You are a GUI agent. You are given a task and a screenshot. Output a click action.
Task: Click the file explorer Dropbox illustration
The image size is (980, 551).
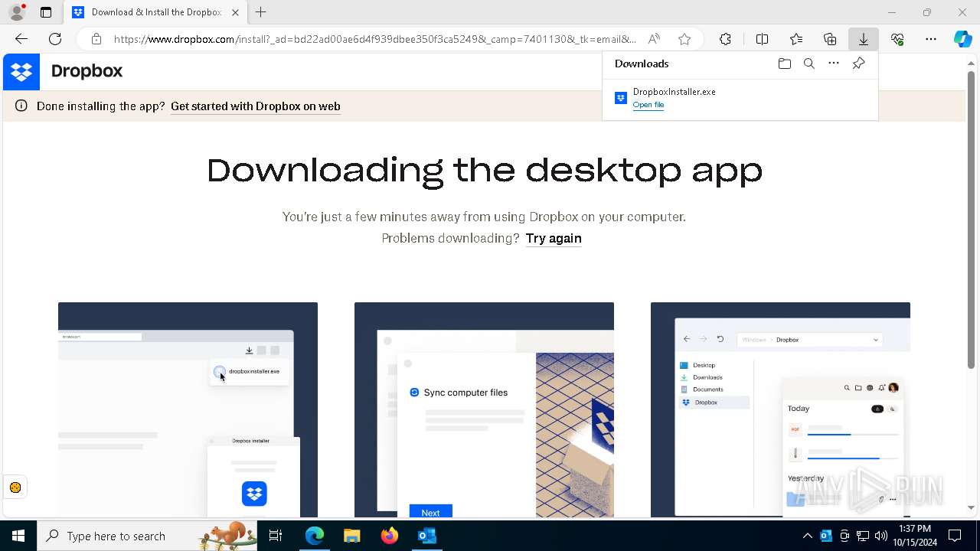(x=780, y=409)
